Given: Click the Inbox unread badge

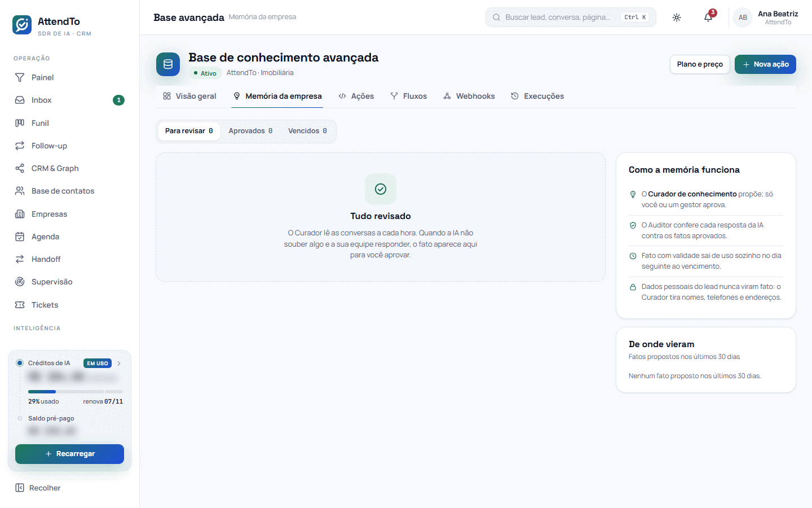Looking at the screenshot, I should tap(118, 100).
